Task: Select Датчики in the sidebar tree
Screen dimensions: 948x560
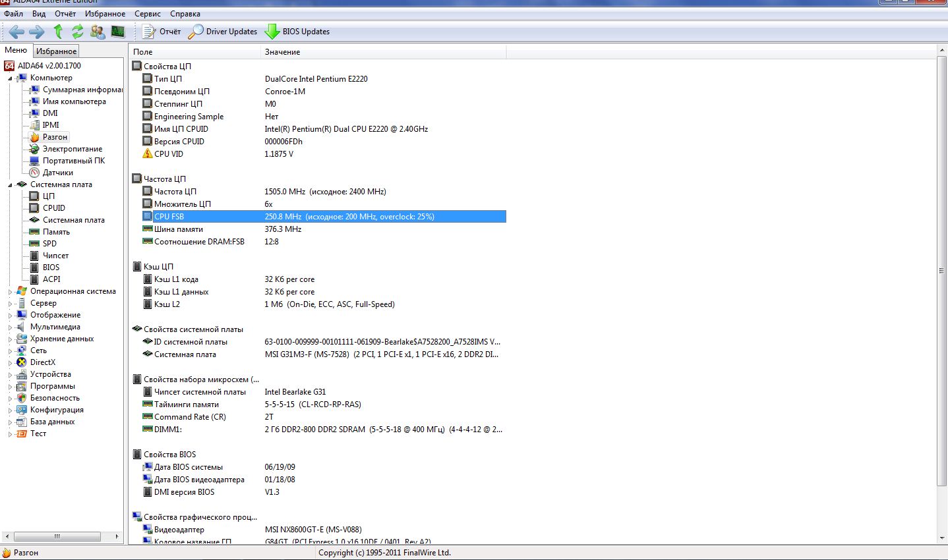Action: 57,173
